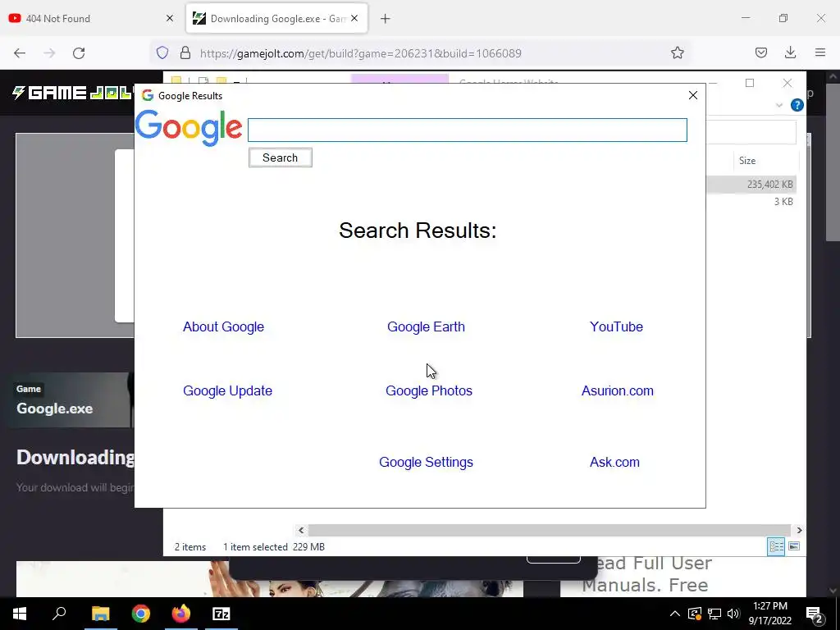Image resolution: width=840 pixels, height=630 pixels.
Task: Go back in Firefox
Action: pos(20,53)
